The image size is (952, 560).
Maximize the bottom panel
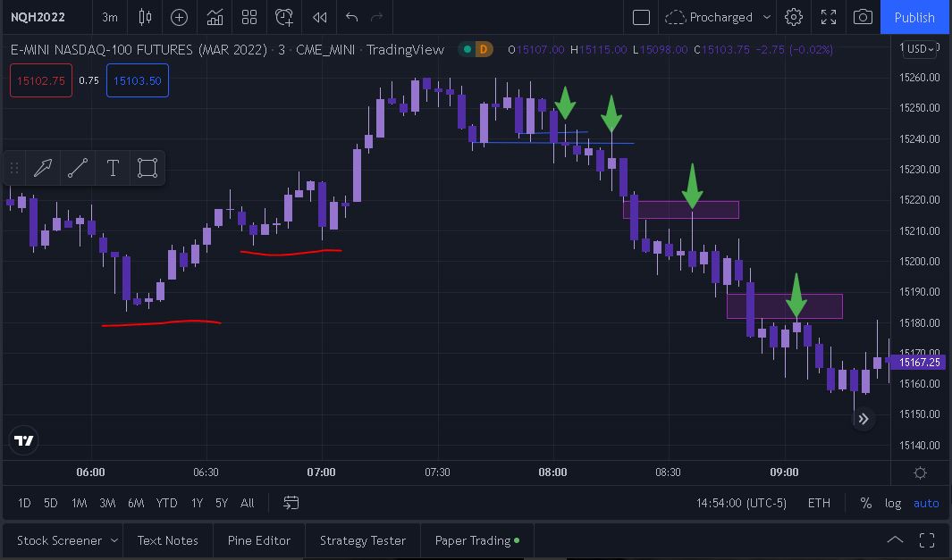tap(926, 540)
